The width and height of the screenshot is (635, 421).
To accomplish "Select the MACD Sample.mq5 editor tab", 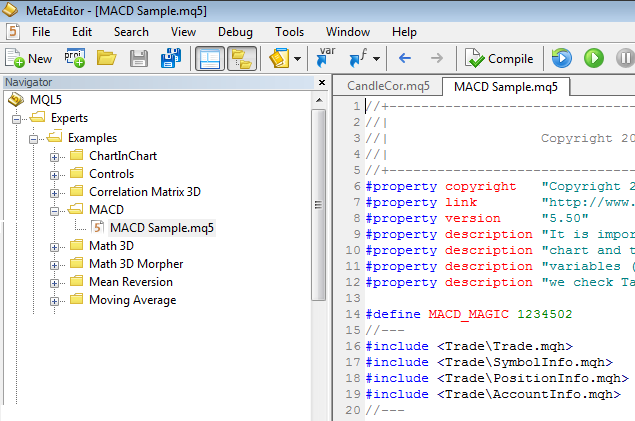I will 506,87.
